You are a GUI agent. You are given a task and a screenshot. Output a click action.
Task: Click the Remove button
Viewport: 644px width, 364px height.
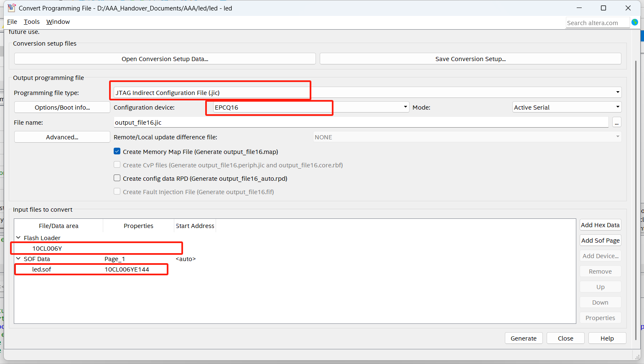click(x=600, y=271)
